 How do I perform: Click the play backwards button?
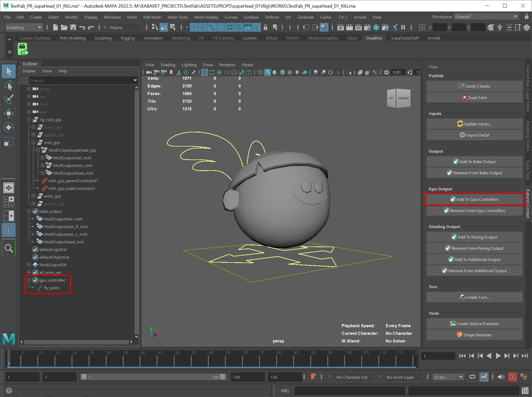click(x=489, y=356)
